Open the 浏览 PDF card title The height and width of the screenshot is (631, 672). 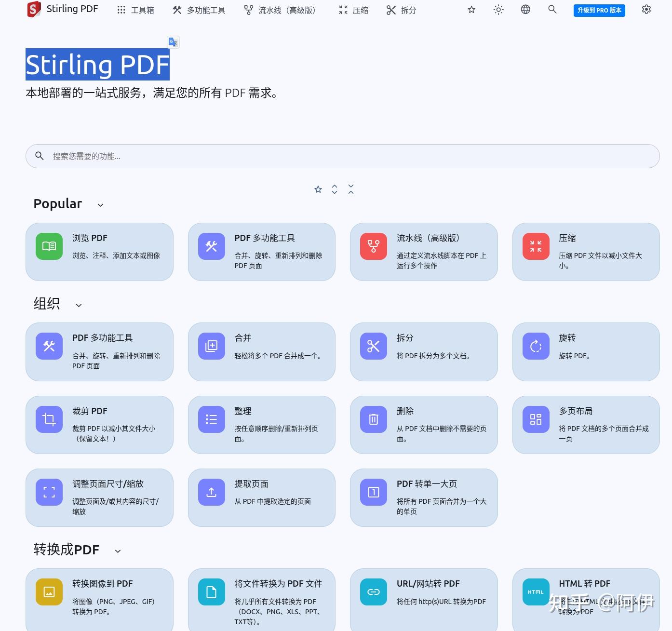click(90, 238)
